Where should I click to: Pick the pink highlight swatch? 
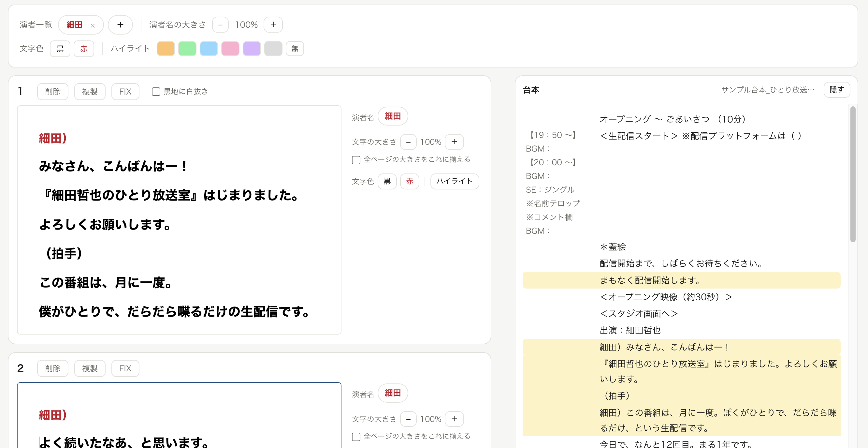(x=230, y=49)
